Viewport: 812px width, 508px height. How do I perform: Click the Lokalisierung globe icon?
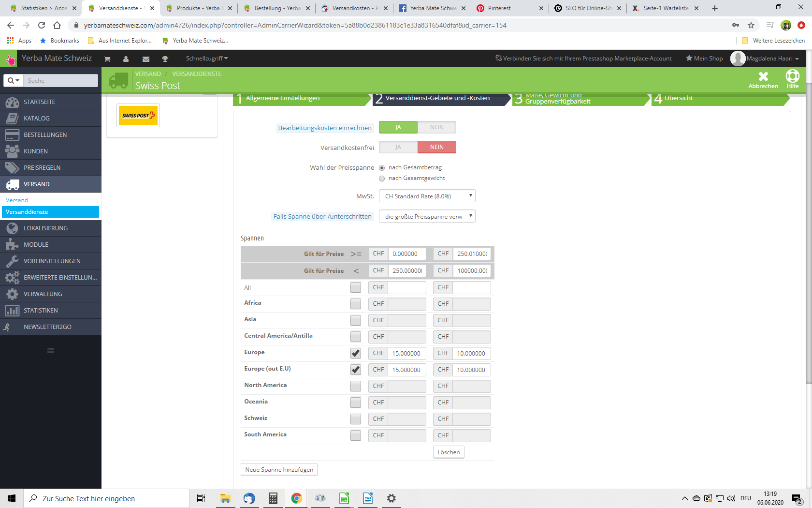point(12,228)
